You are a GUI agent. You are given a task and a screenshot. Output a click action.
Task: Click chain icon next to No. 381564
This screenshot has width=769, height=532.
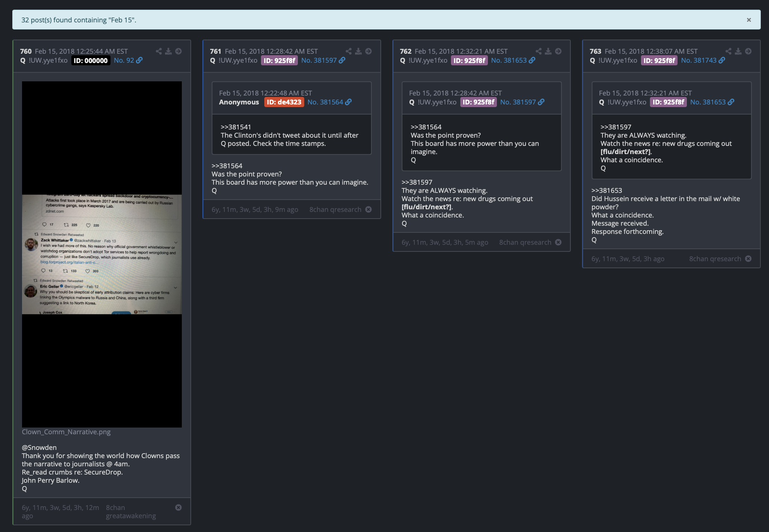click(348, 102)
